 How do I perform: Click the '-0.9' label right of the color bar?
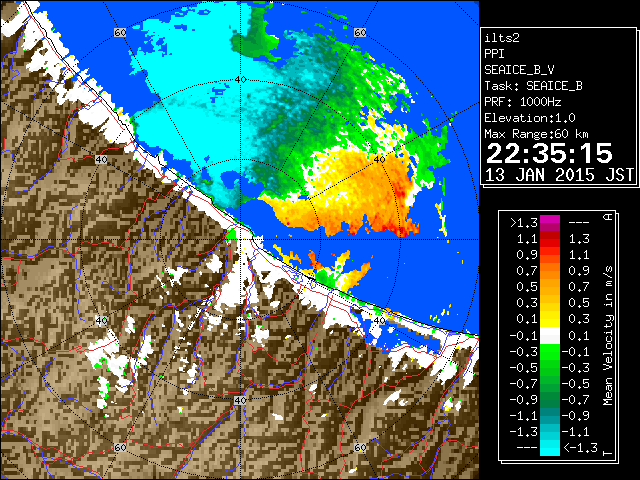[576, 416]
